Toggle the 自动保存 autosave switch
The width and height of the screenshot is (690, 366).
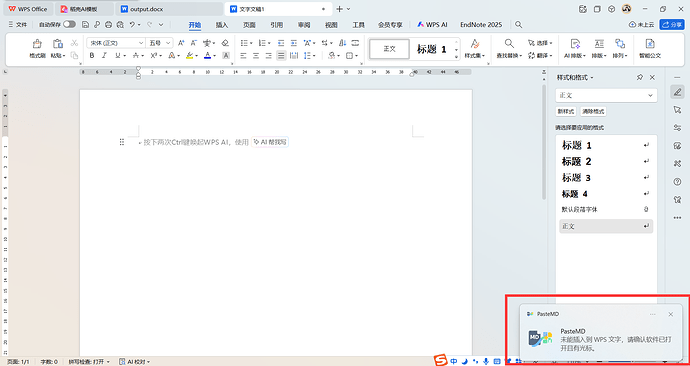pyautogui.click(x=69, y=25)
